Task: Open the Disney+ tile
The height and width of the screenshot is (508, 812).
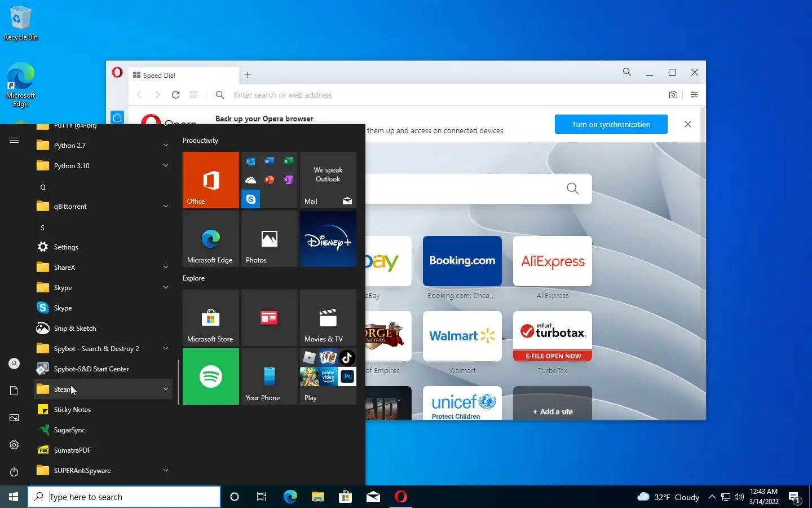Action: click(328, 239)
